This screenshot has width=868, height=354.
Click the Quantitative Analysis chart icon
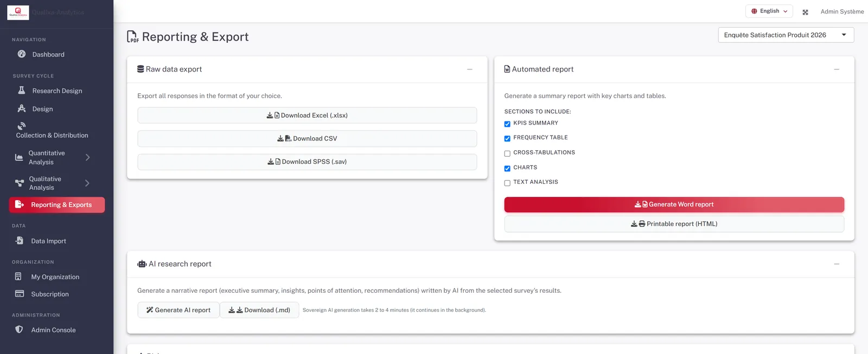tap(19, 157)
